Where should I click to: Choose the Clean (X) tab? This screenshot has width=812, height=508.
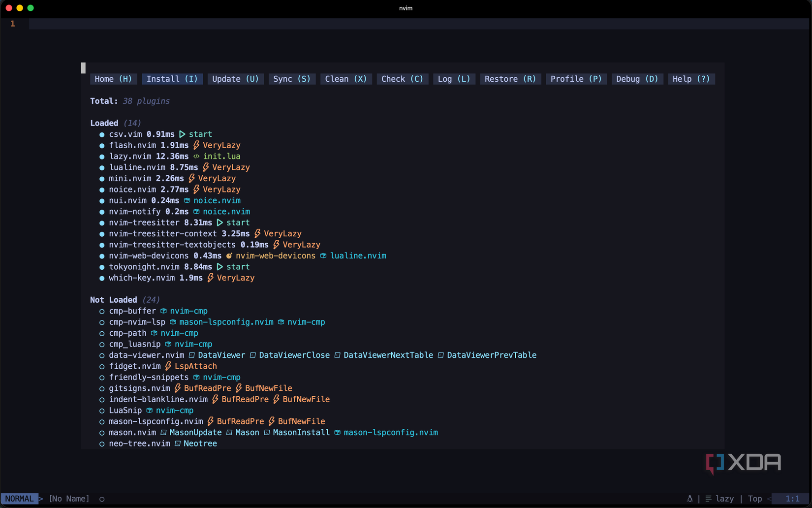point(346,79)
